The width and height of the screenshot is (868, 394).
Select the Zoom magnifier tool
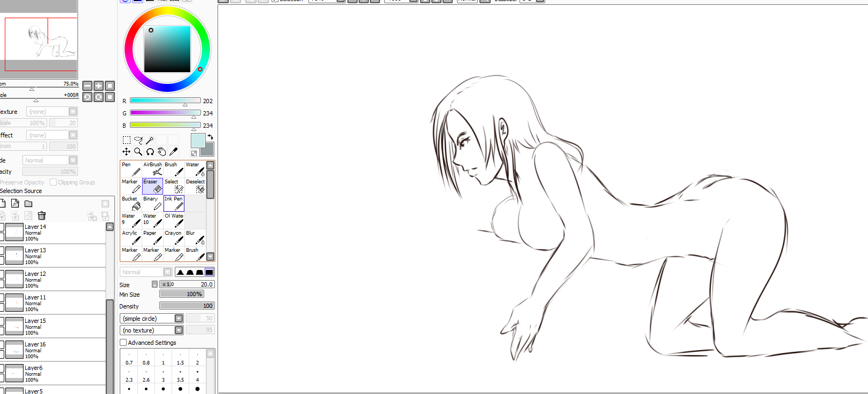click(138, 152)
